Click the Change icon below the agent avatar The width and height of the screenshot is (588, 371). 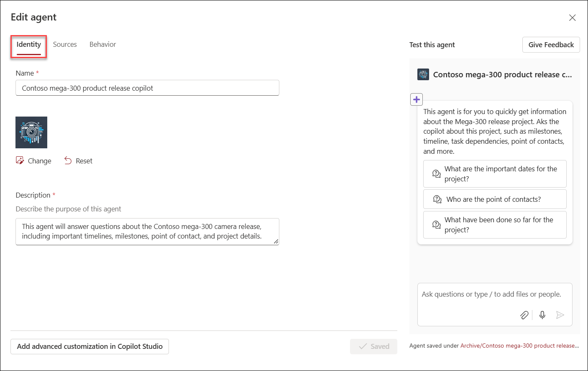(20, 160)
